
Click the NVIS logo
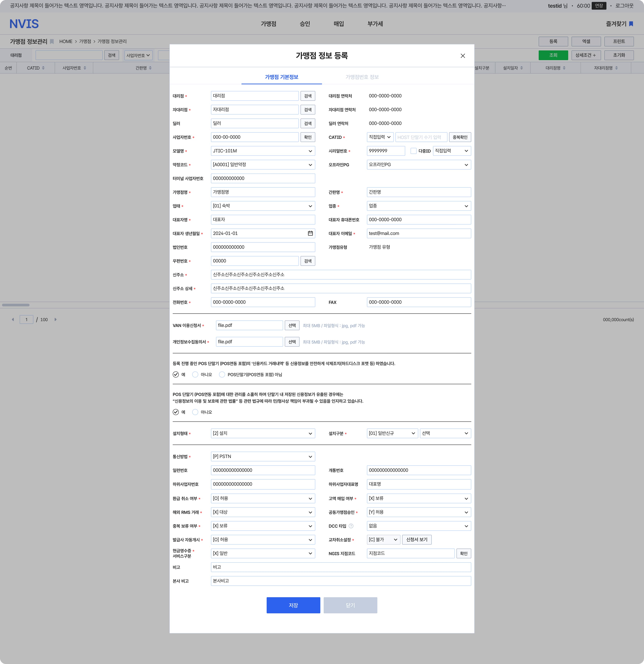coord(24,24)
